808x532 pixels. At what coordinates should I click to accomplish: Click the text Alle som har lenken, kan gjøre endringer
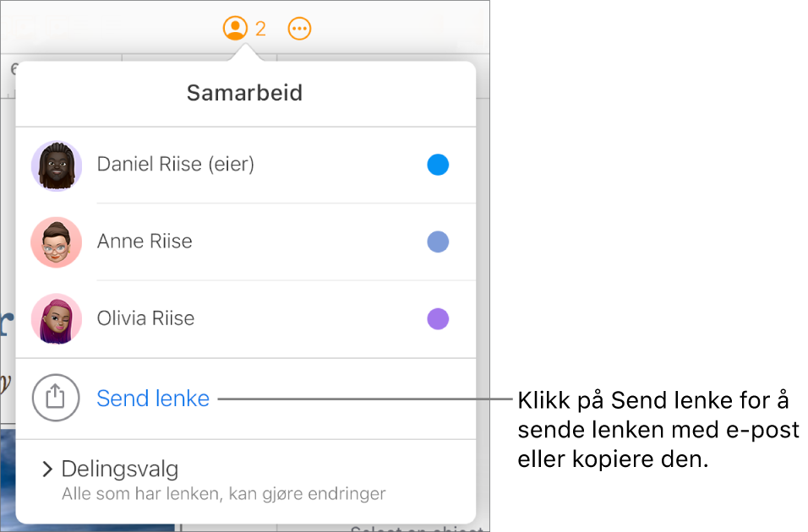click(x=224, y=494)
